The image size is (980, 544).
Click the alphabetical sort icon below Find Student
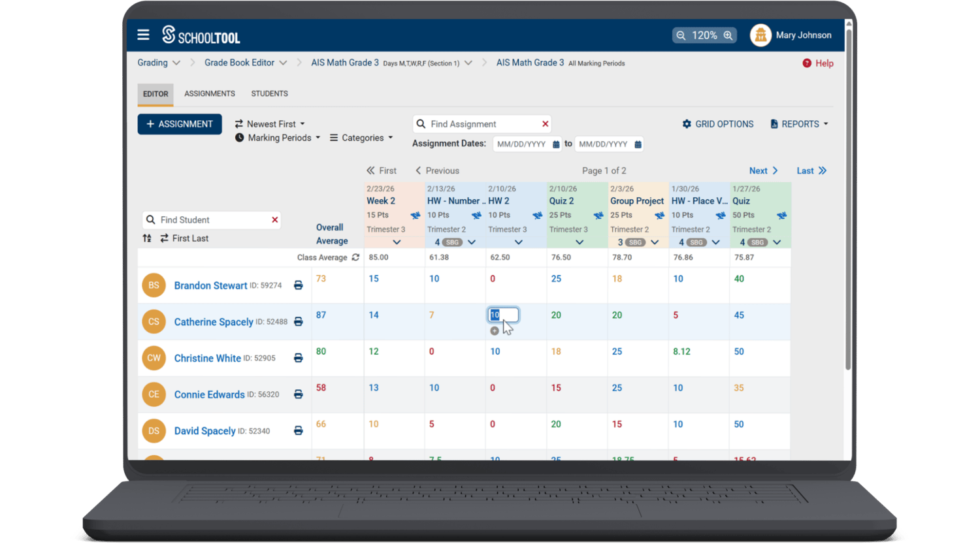pos(146,238)
